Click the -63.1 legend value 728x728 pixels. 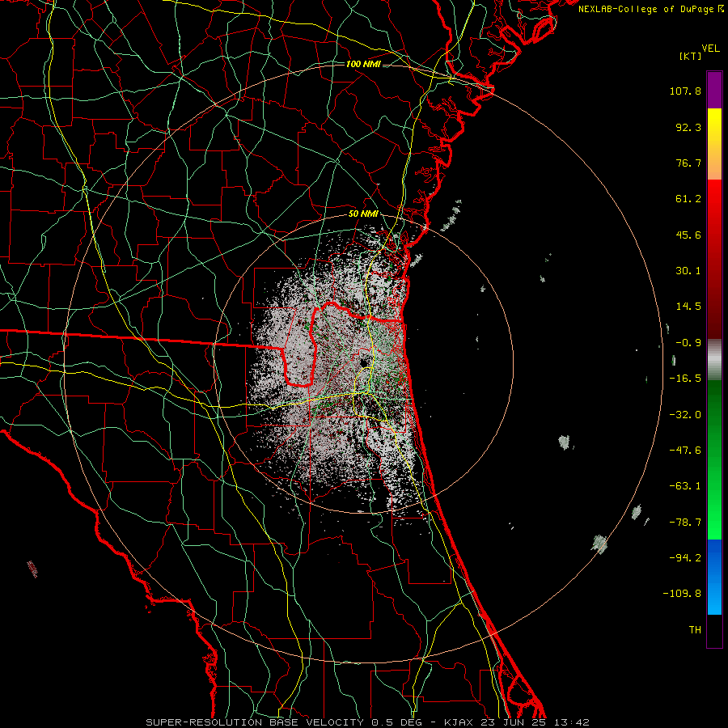[x=685, y=486]
